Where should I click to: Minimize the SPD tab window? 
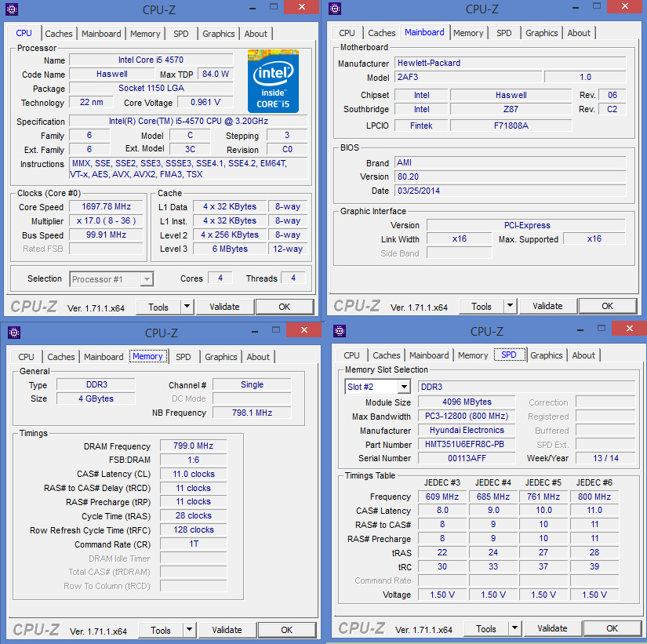(580, 330)
